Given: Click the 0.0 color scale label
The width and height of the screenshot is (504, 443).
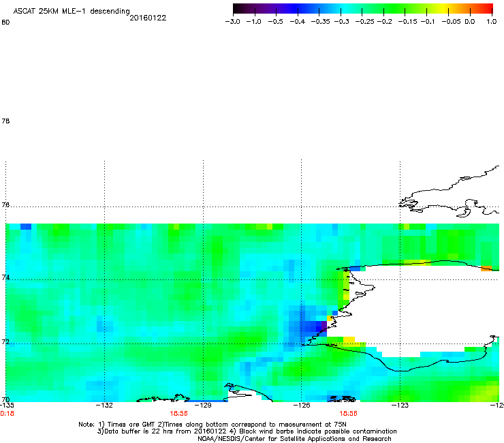Looking at the screenshot, I should click(470, 22).
